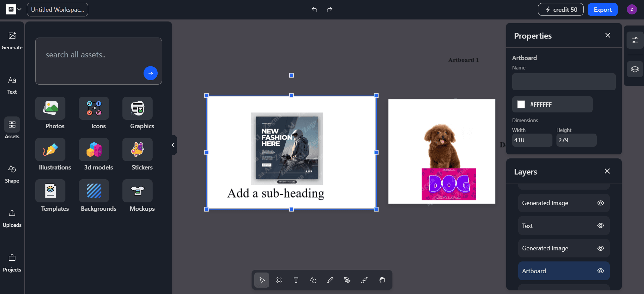This screenshot has width=644, height=294.
Task: Switch to the Uploads tab
Action: click(x=12, y=218)
